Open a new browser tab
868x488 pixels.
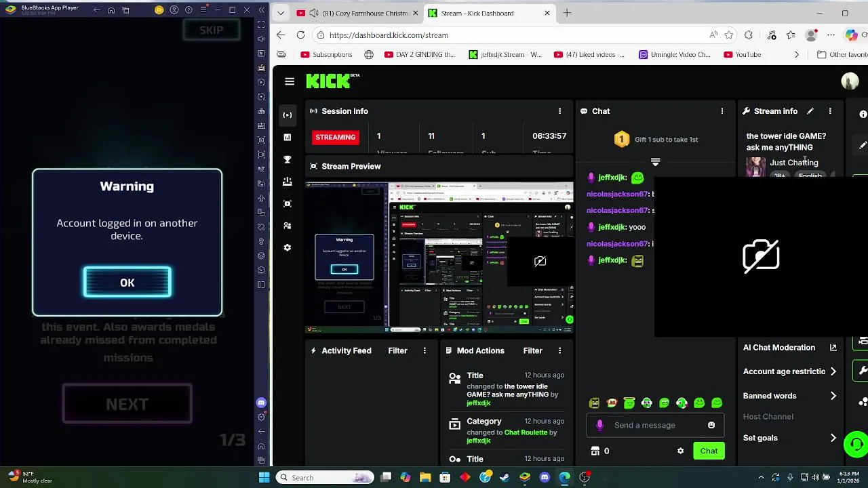(567, 13)
